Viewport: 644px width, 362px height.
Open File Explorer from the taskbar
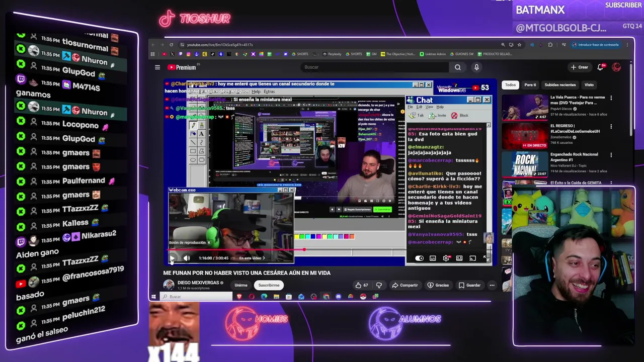(x=276, y=297)
